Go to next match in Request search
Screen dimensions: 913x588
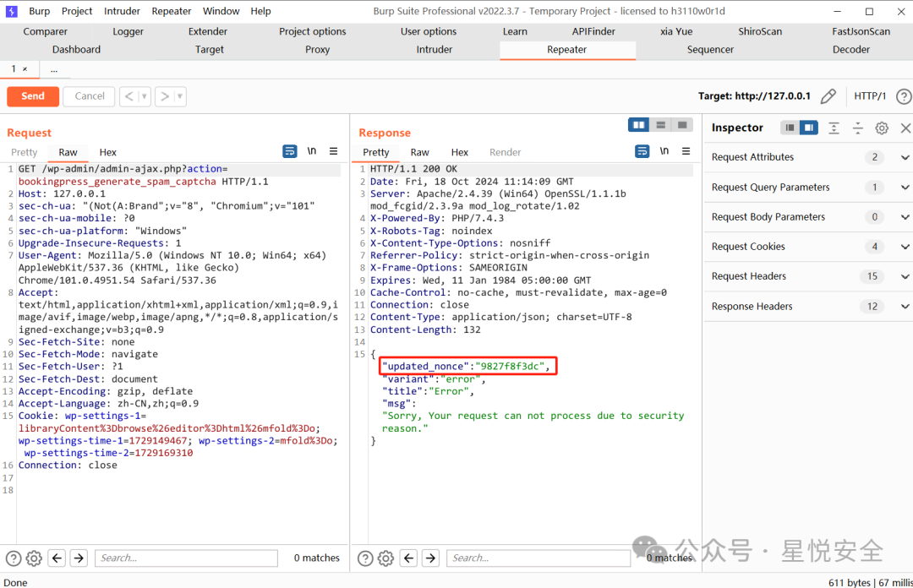click(x=79, y=558)
